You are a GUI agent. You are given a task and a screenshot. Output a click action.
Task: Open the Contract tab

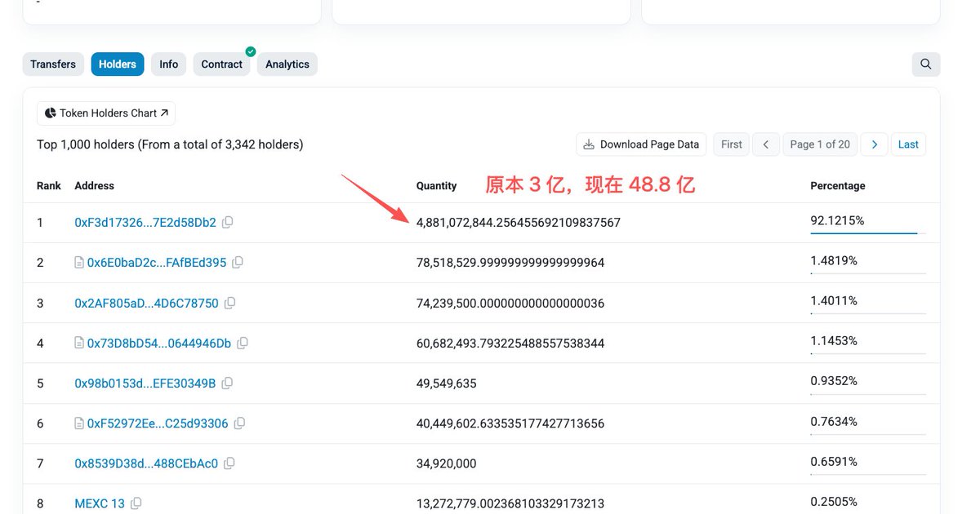(221, 64)
